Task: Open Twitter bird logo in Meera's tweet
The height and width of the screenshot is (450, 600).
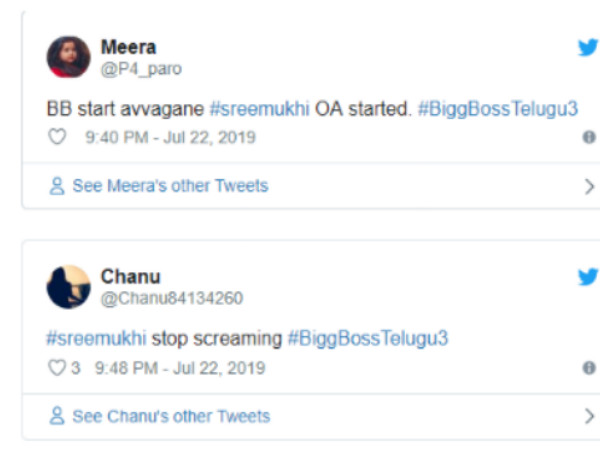Action: tap(588, 47)
